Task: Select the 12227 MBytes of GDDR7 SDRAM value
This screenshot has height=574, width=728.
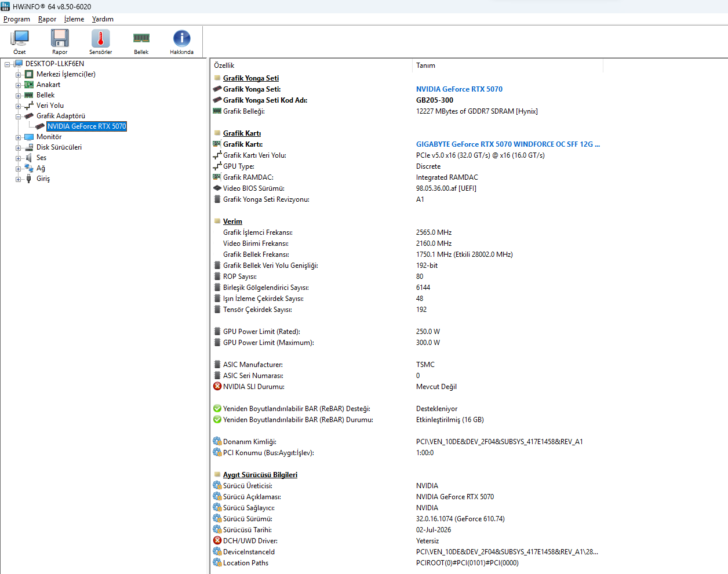Action: click(x=477, y=111)
